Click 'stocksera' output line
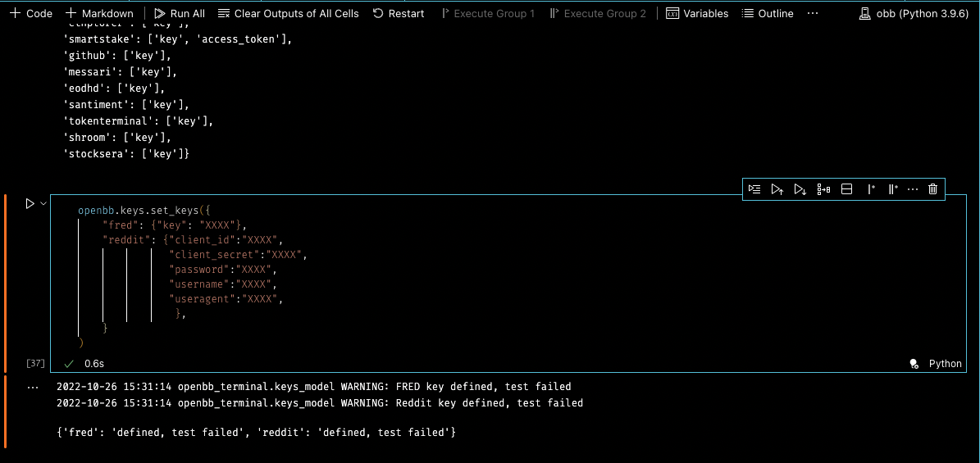Viewport: 980px width, 463px height. [126, 153]
